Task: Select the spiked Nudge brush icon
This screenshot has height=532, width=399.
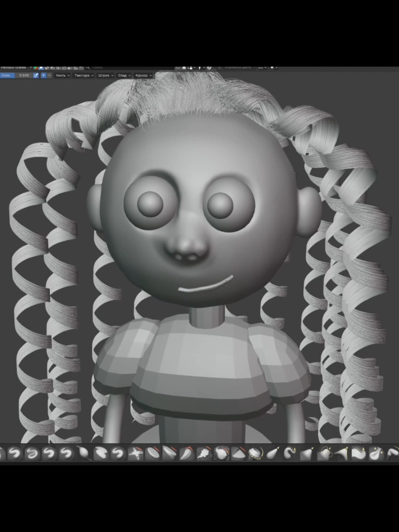Action: click(x=341, y=453)
